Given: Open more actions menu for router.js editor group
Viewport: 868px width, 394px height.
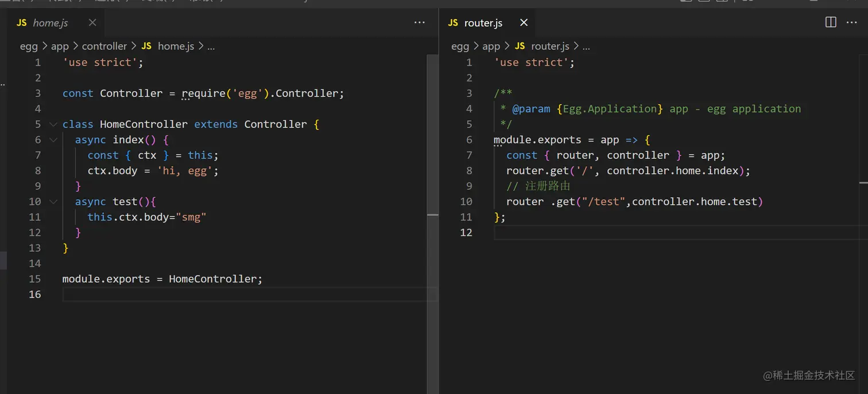Looking at the screenshot, I should 851,22.
